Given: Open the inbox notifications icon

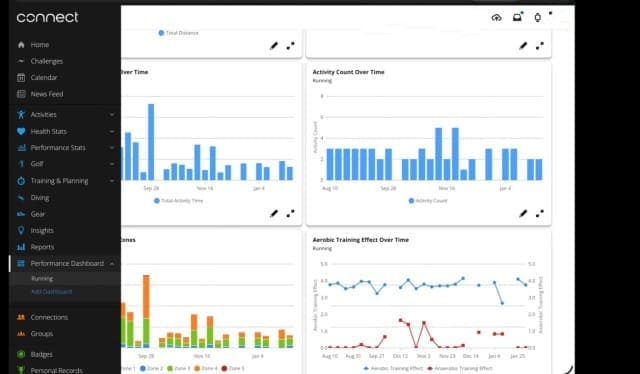Looking at the screenshot, I should click(x=517, y=17).
